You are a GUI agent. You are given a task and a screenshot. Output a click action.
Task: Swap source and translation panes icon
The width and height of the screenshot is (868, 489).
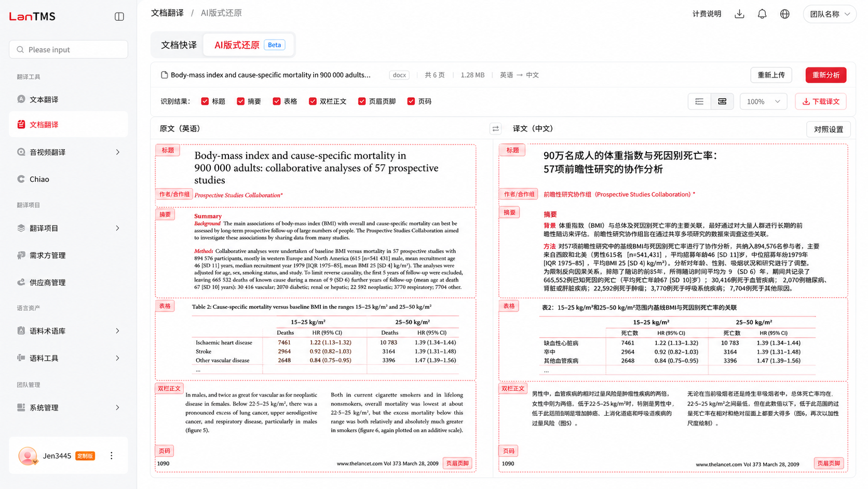tap(496, 129)
